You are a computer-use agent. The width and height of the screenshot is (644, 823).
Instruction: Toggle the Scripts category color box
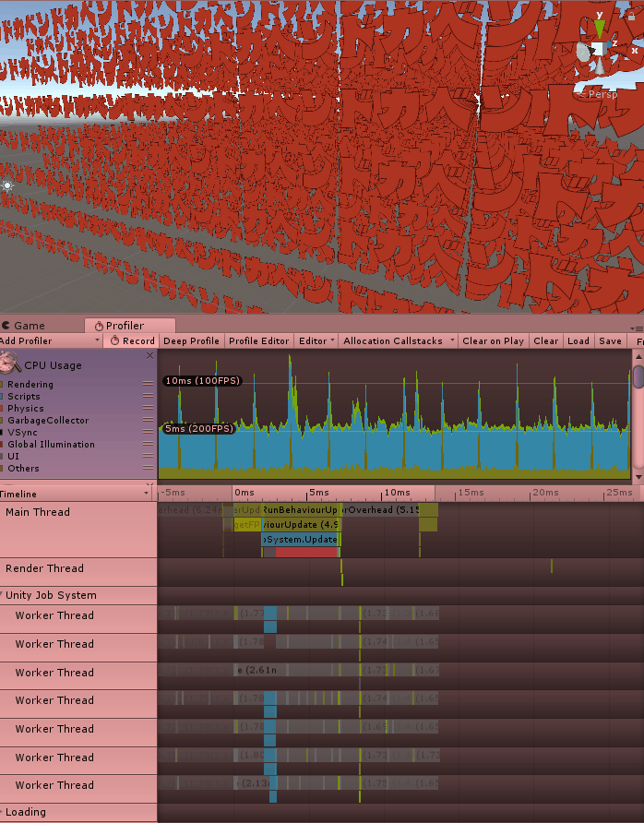2,397
